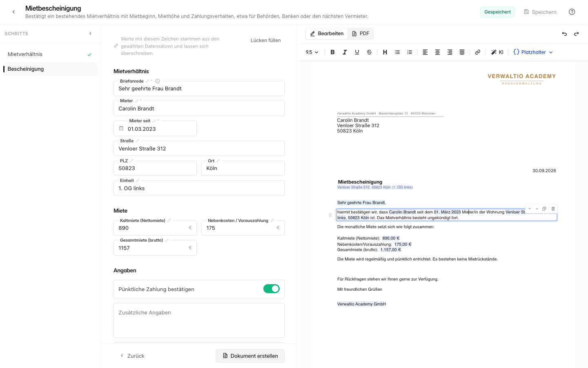Edit the Kaltmiete (Nettomiete) field
This screenshot has height=368, width=588.
click(x=155, y=228)
